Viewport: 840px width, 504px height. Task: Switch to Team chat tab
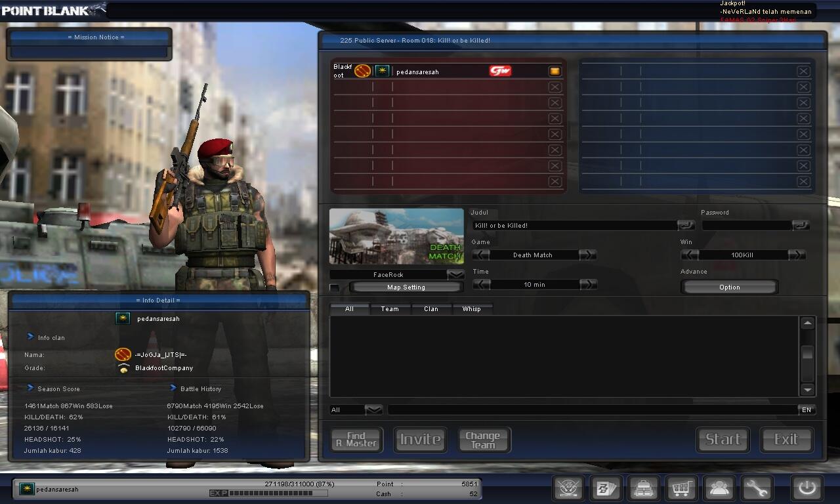[x=390, y=308]
